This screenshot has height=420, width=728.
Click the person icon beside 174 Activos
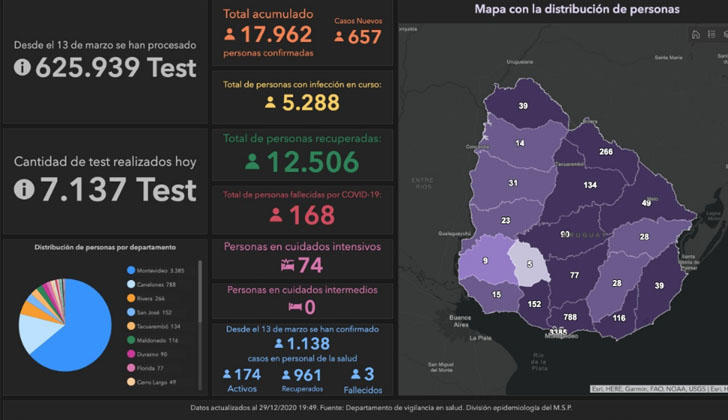pos(227,374)
